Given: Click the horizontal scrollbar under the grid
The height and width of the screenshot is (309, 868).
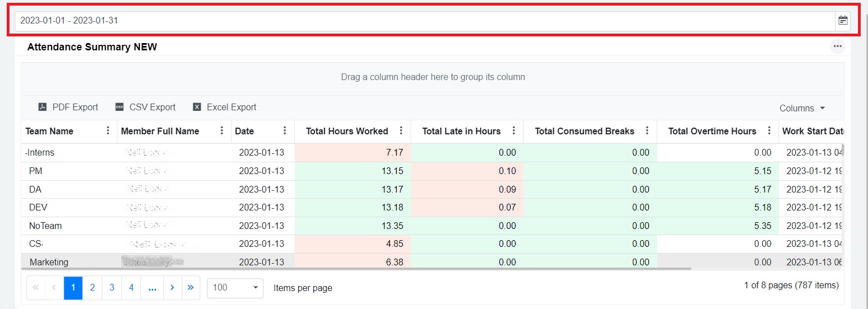Looking at the screenshot, I should click(x=358, y=269).
